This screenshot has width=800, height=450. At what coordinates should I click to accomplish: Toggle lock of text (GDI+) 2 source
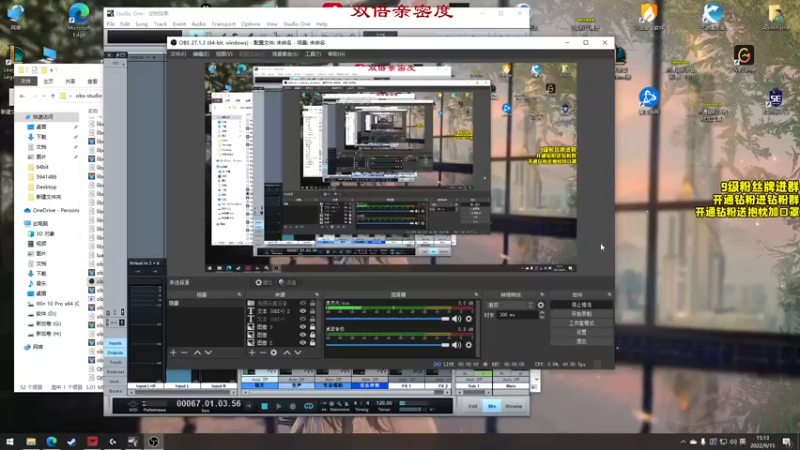coord(312,311)
